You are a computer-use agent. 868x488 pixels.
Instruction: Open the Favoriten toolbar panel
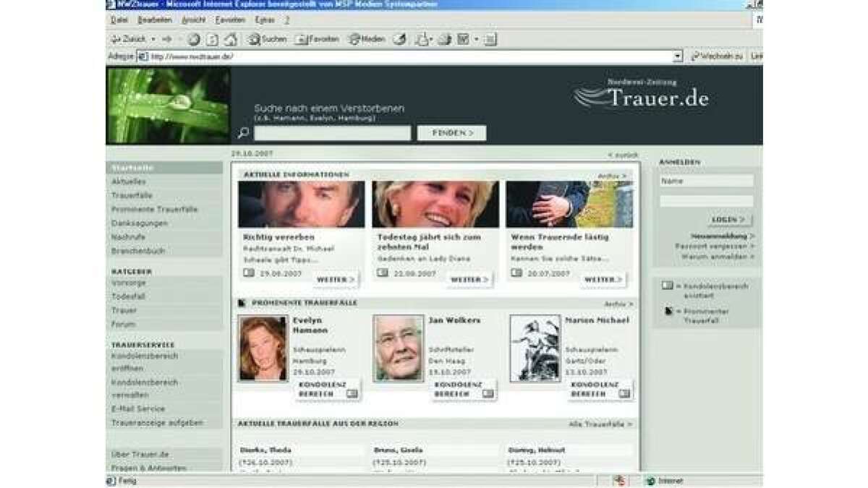point(317,39)
